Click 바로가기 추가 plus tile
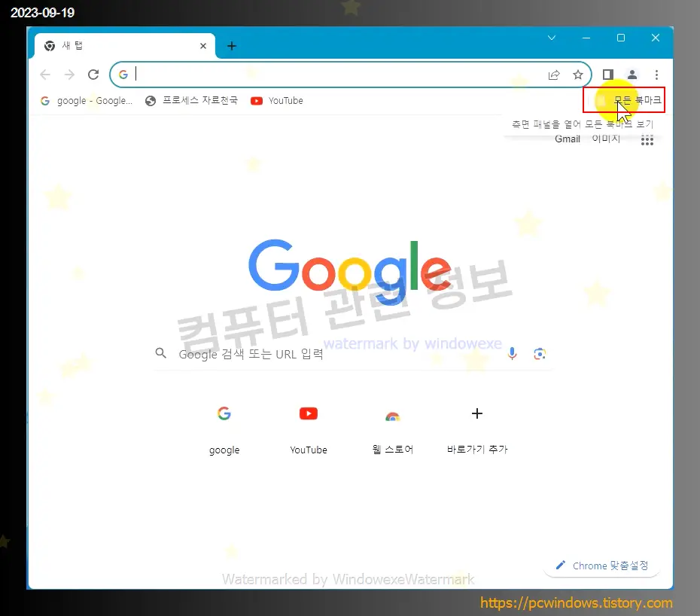Viewport: 700px width, 616px height. coord(476,428)
